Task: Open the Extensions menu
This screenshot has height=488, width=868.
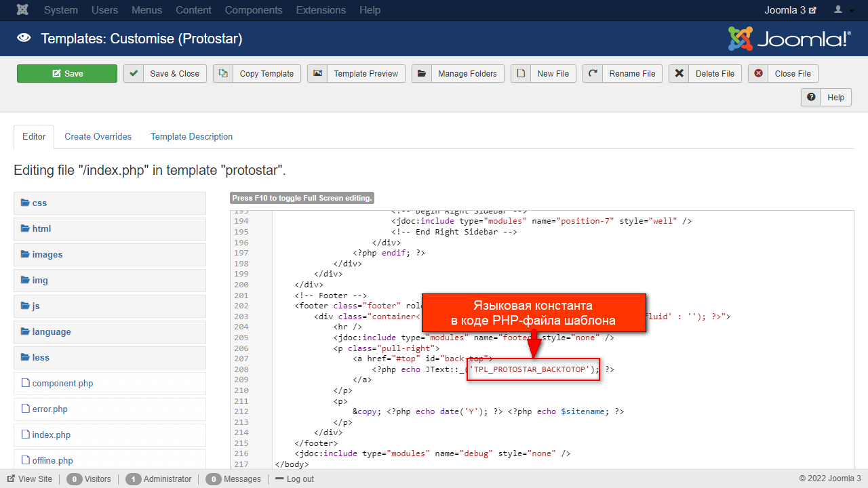Action: (x=320, y=10)
